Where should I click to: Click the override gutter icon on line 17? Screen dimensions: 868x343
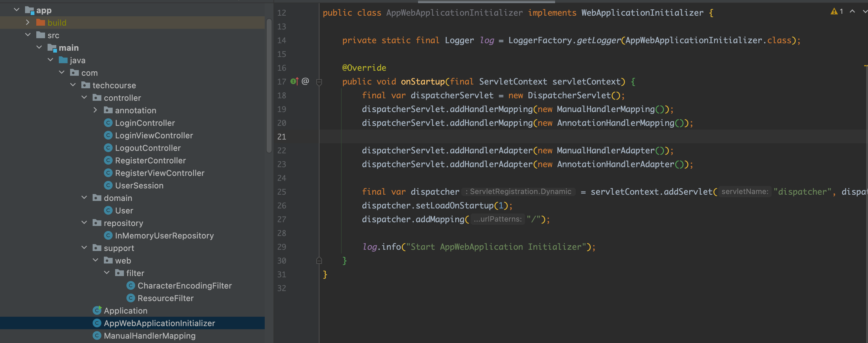294,81
